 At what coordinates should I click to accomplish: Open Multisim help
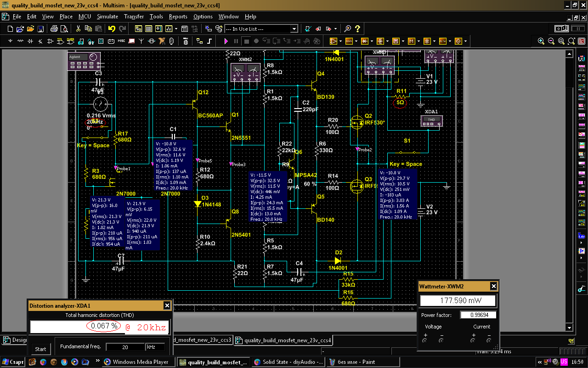[x=357, y=29]
